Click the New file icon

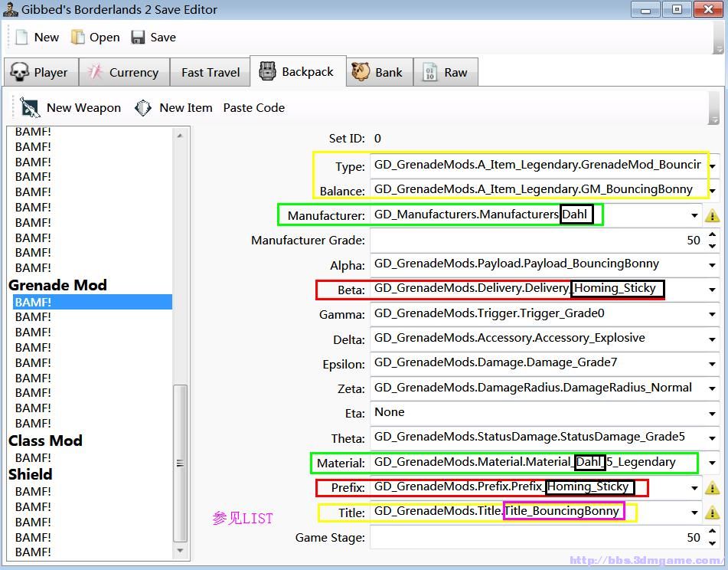click(x=22, y=38)
